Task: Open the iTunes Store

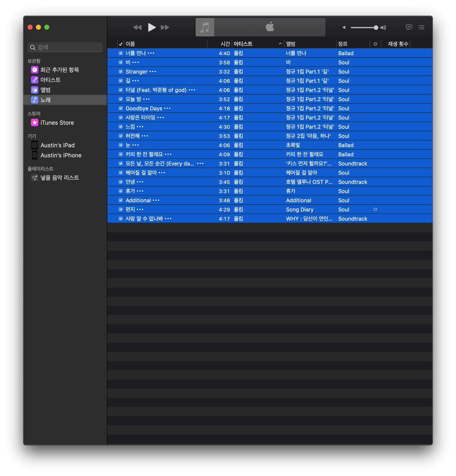Action: [57, 123]
